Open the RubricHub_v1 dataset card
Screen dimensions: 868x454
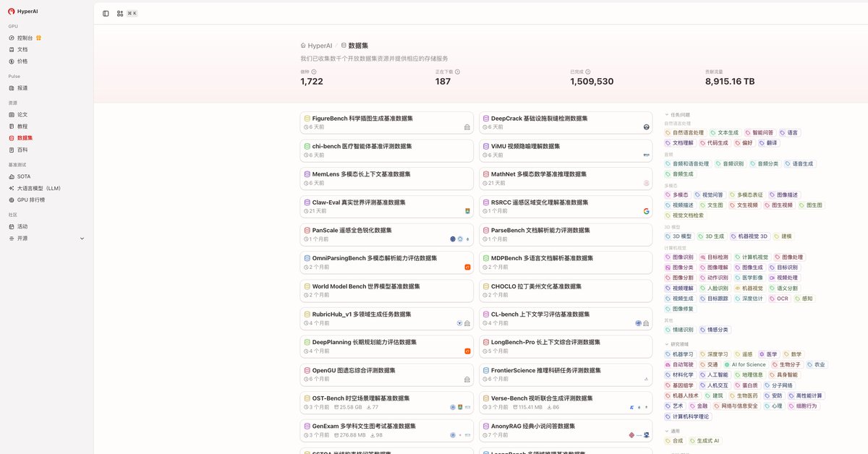tap(386, 318)
